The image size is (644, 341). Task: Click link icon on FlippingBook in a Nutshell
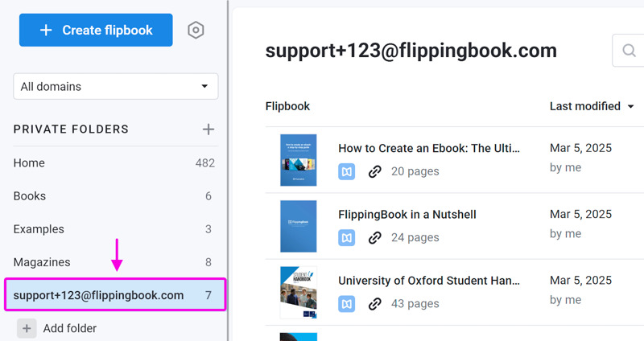(x=374, y=237)
